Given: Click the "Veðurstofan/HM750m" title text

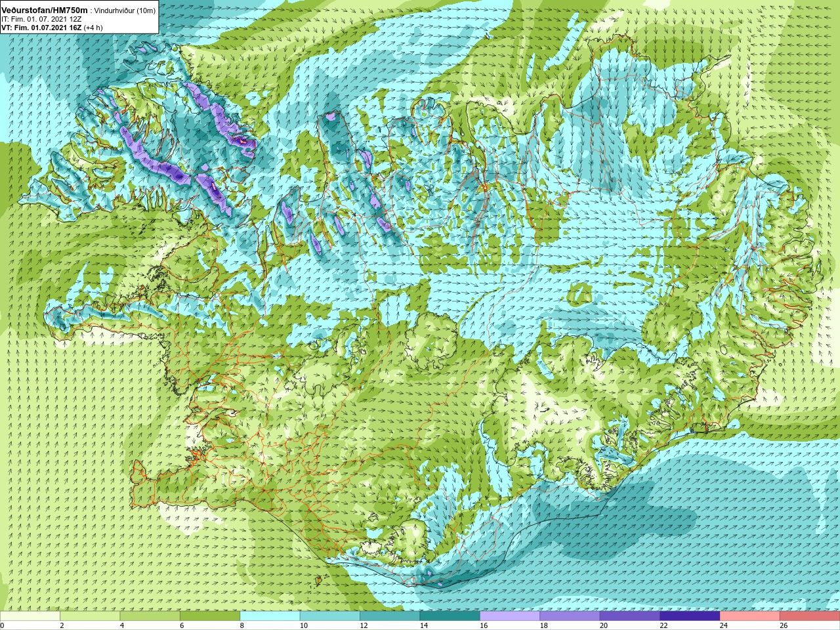Looking at the screenshot, I should tap(44, 10).
